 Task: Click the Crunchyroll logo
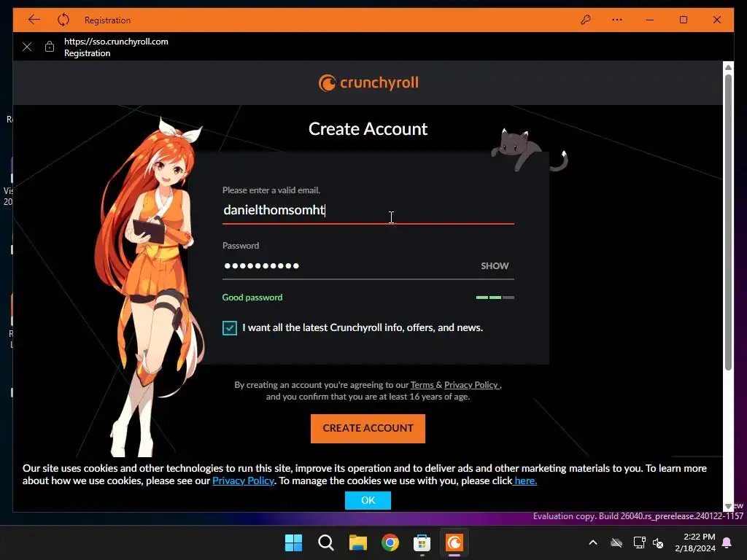pyautogui.click(x=368, y=83)
